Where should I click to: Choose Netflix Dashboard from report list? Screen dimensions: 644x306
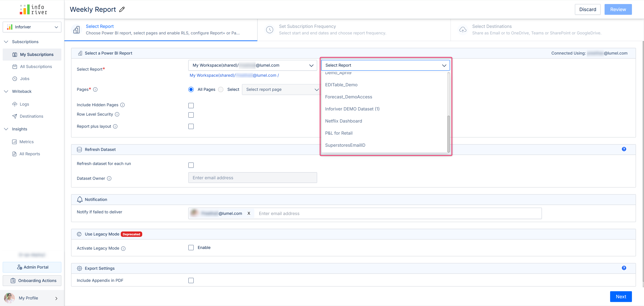pos(343,121)
